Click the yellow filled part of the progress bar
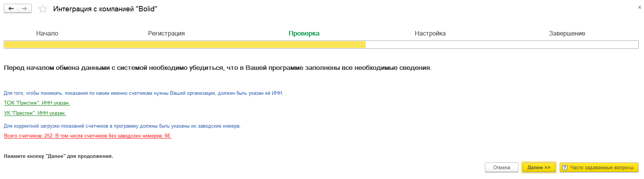The width and height of the screenshot is (644, 179). click(185, 45)
